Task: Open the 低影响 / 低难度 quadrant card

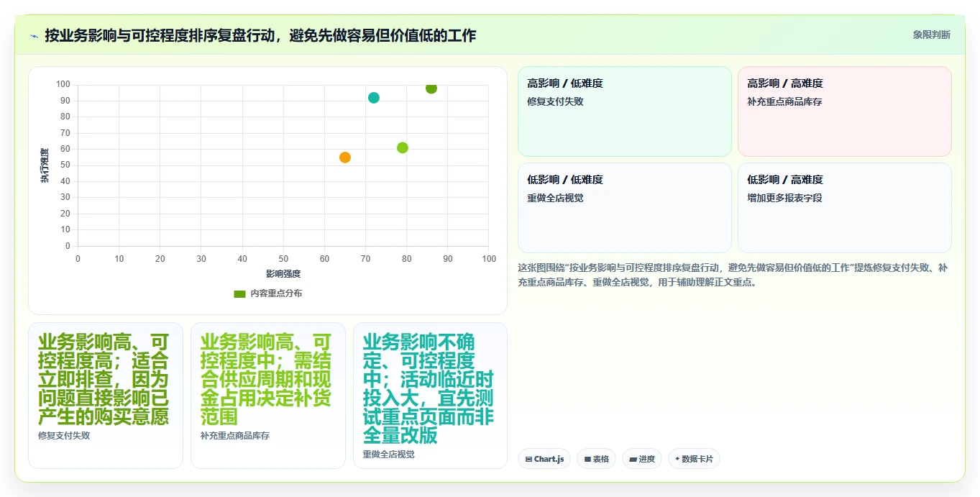Action: click(625, 208)
